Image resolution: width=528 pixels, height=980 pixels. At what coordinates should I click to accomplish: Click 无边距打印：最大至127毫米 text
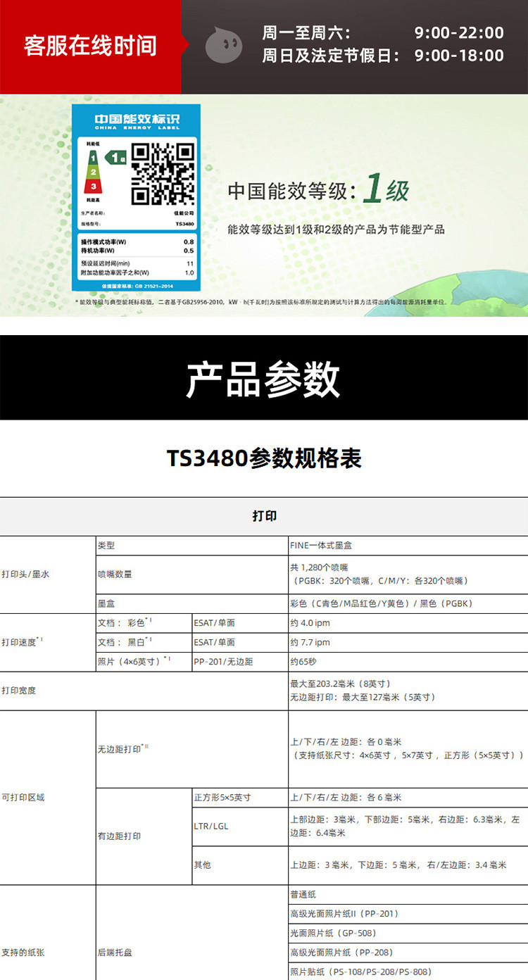(x=363, y=697)
